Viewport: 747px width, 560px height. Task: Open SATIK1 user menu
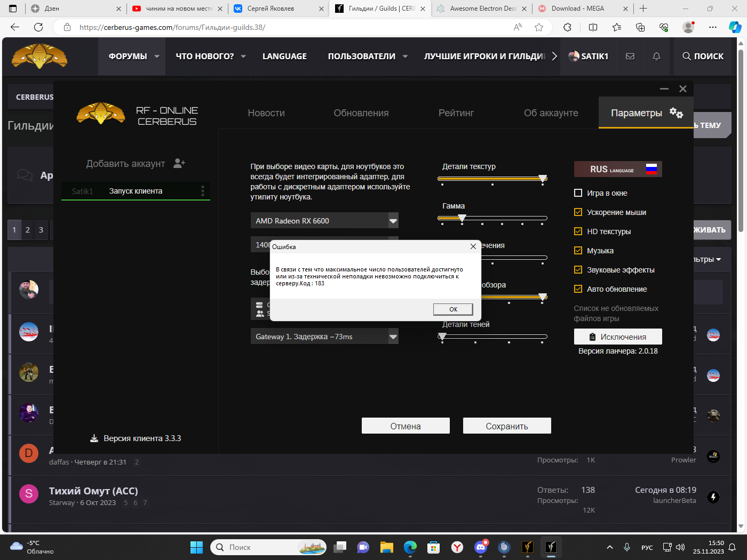click(589, 56)
